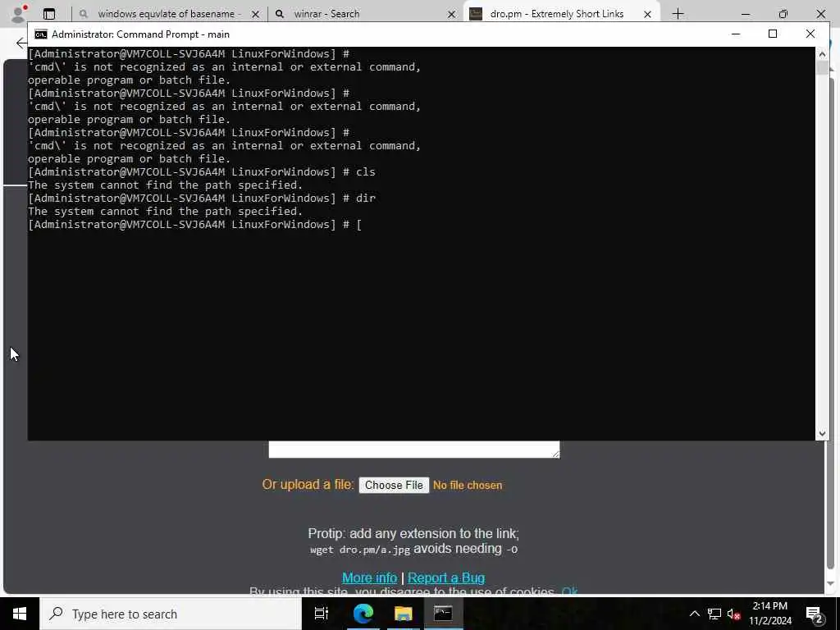This screenshot has width=840, height=630.
Task: Open the Windows Start menu
Action: [20, 614]
